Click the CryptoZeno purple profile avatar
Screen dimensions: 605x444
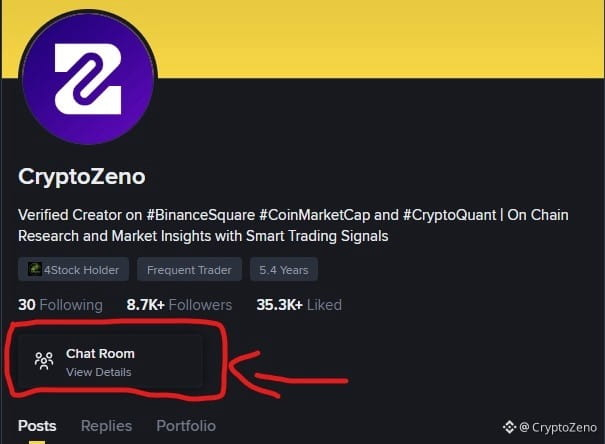[88, 79]
